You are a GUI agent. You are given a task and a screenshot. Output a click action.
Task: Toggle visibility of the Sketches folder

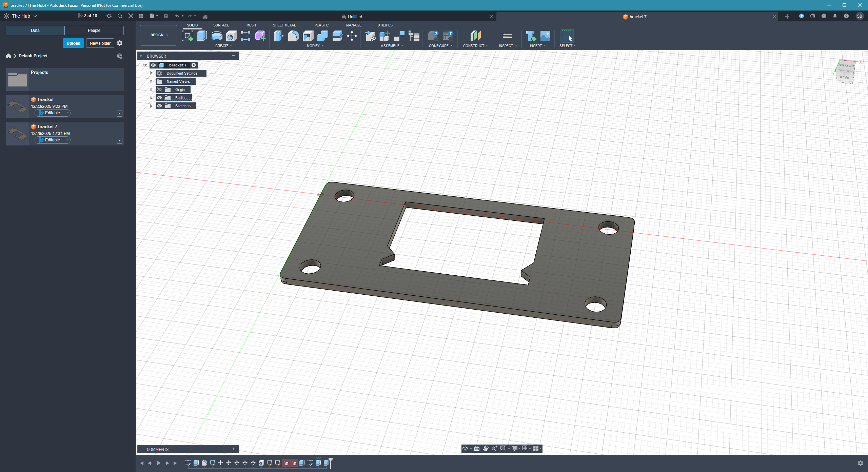(159, 106)
